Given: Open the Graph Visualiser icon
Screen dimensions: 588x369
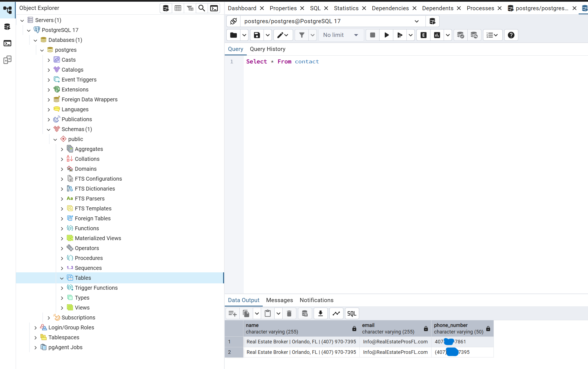Looking at the screenshot, I should pos(336,313).
